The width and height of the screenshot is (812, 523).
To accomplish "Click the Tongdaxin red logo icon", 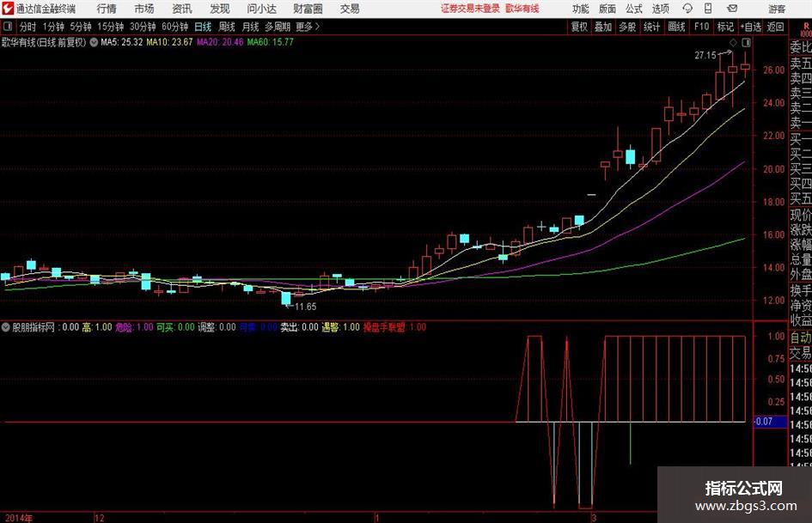I will (7, 9).
